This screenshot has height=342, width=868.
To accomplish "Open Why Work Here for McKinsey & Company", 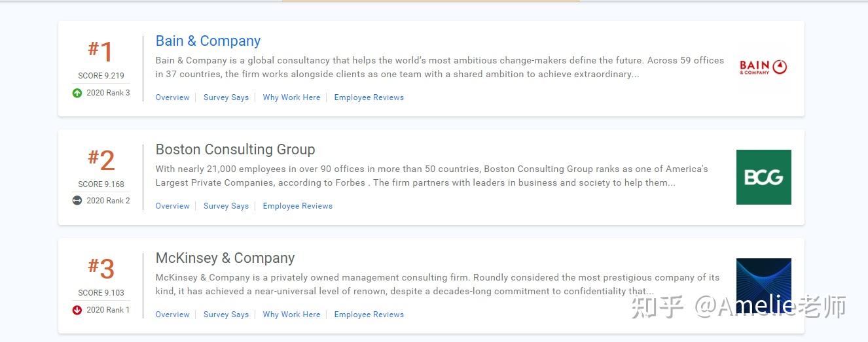I will click(292, 315).
